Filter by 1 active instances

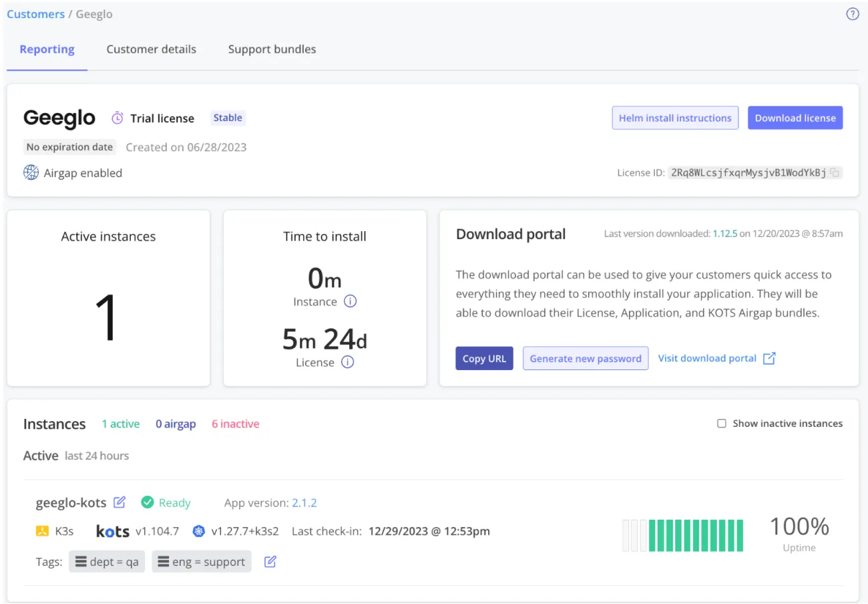pos(121,424)
